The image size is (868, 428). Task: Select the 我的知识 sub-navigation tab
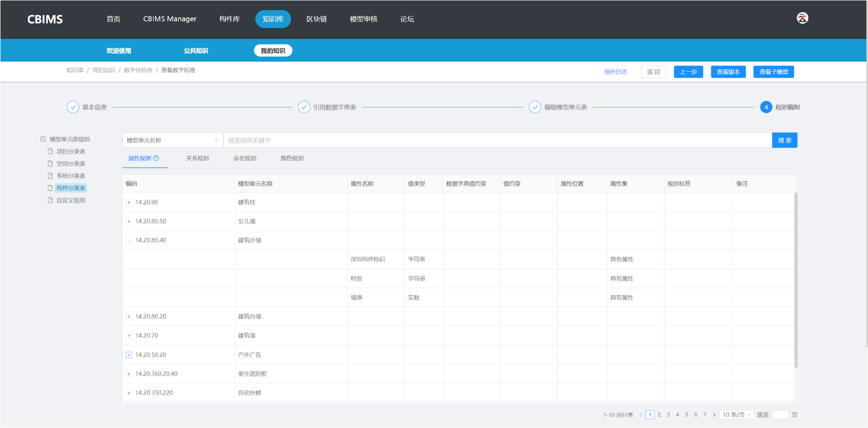273,51
